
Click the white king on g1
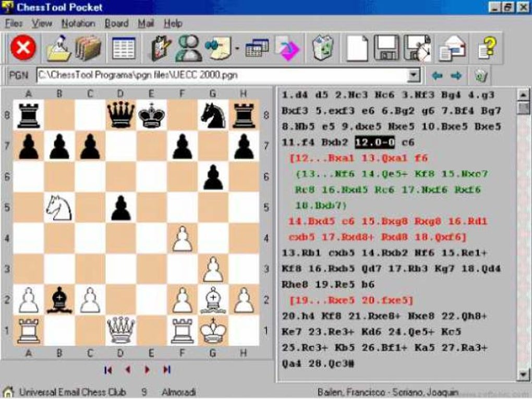point(213,330)
